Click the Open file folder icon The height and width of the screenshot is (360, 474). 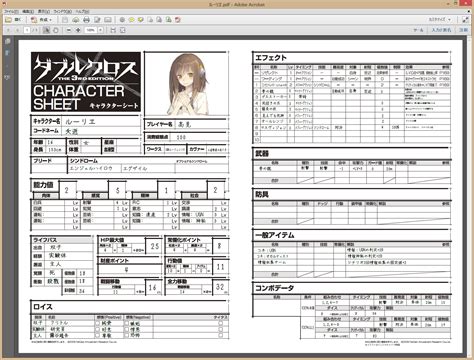pyautogui.click(x=9, y=20)
